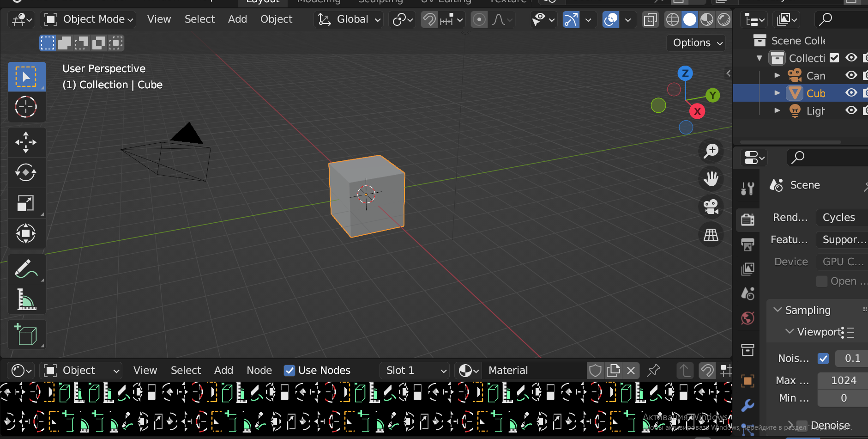Image resolution: width=868 pixels, height=439 pixels.
Task: Toggle the Noise Threshold checkbox
Action: click(x=823, y=359)
